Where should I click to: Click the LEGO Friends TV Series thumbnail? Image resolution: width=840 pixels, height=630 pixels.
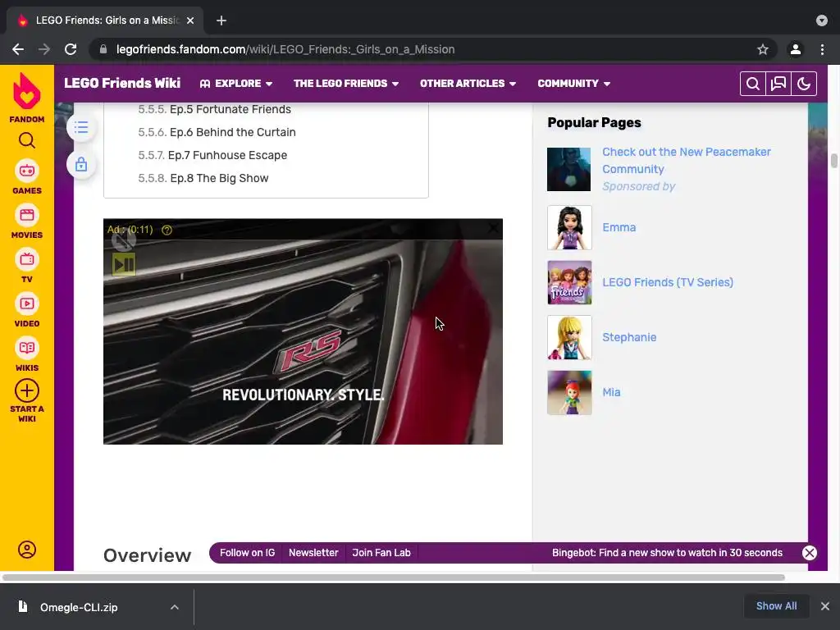click(x=569, y=282)
